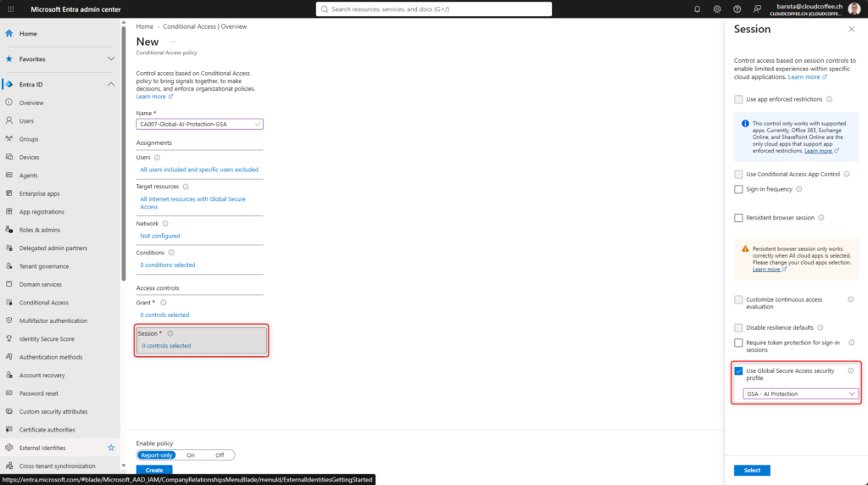The image size is (868, 485).
Task: Open 0 conditions selected link
Action: (x=167, y=265)
